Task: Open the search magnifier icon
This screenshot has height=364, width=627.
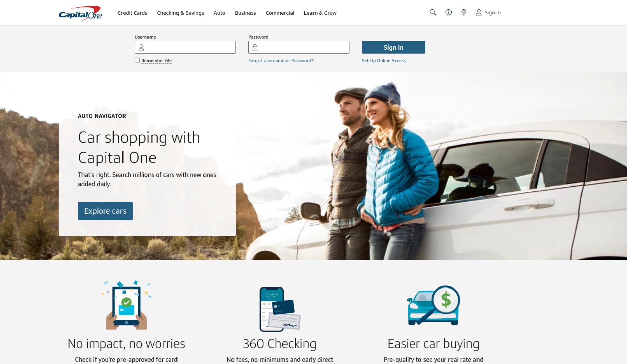Action: [x=433, y=12]
